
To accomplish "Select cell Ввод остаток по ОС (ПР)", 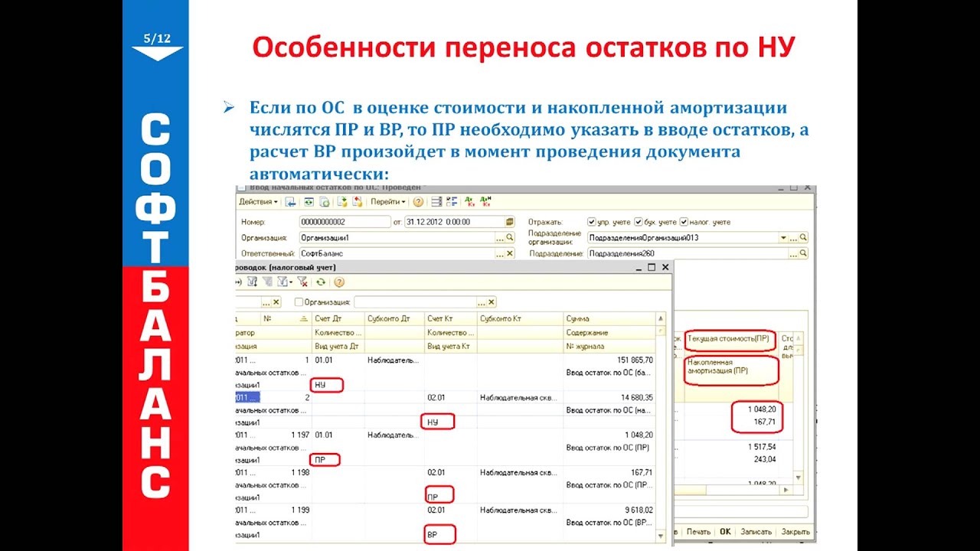I will pyautogui.click(x=608, y=447).
